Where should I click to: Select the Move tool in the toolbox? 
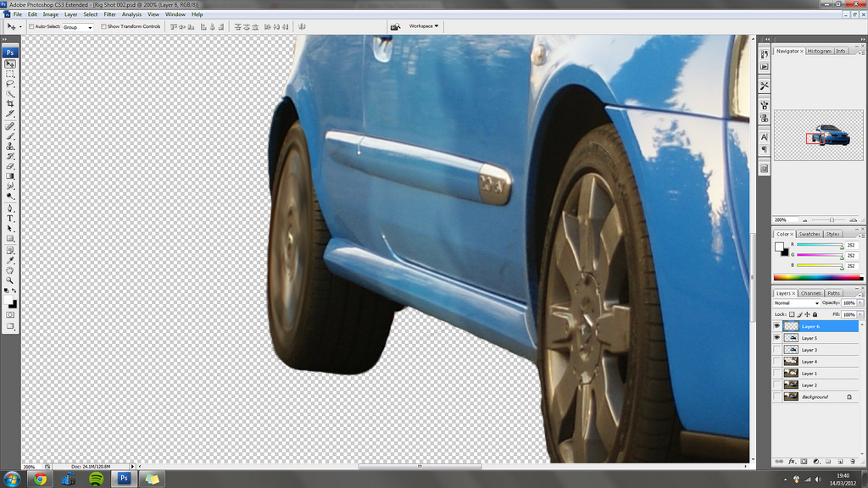pyautogui.click(x=10, y=64)
